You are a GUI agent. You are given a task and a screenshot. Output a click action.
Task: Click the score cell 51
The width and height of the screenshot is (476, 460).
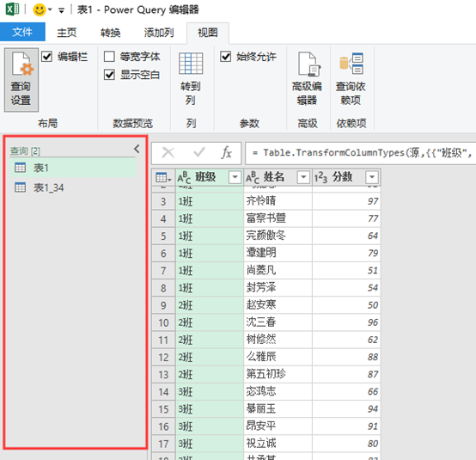click(x=346, y=270)
